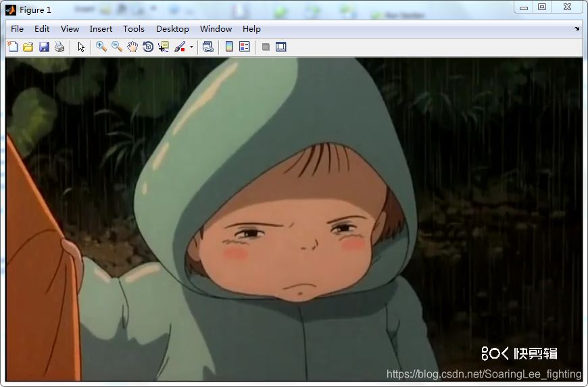This screenshot has width=588, height=387.
Task: Select the Data Cursor tool
Action: [x=164, y=47]
